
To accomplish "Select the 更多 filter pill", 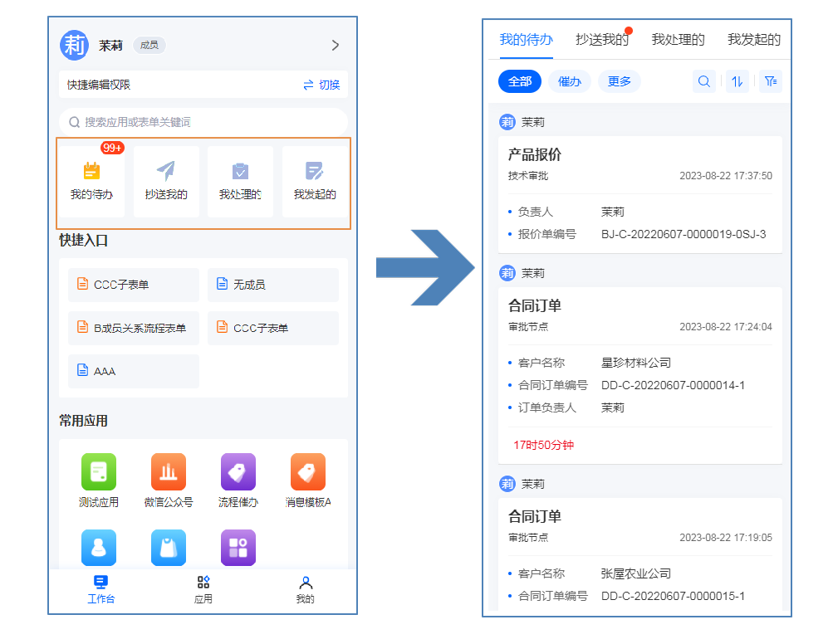I will pos(620,81).
